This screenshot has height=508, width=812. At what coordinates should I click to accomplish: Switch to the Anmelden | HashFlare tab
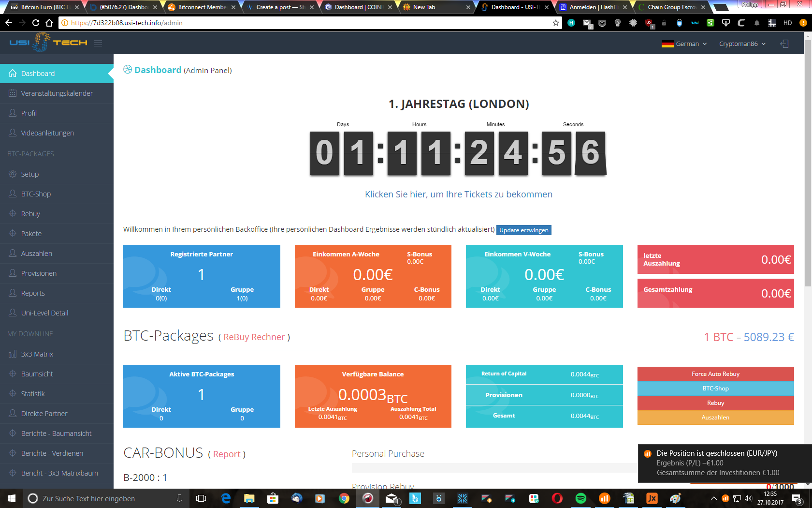tap(593, 7)
